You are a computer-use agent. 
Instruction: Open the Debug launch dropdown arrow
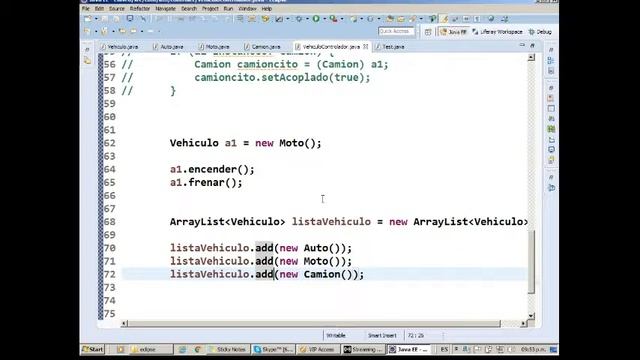[307, 19]
